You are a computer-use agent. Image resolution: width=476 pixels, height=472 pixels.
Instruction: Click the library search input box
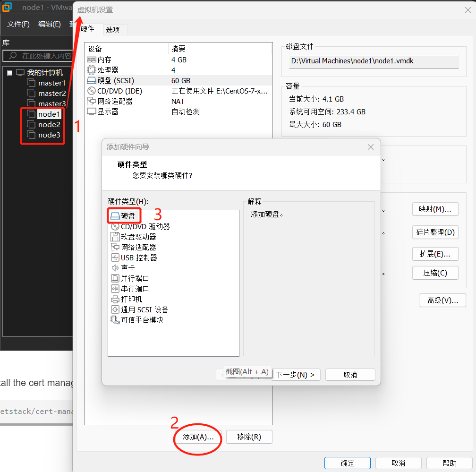click(x=38, y=55)
